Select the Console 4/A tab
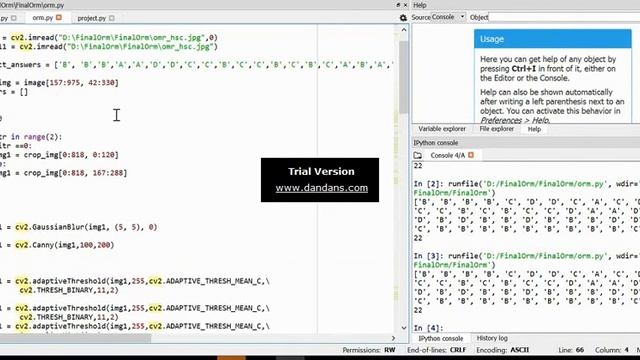 447,155
